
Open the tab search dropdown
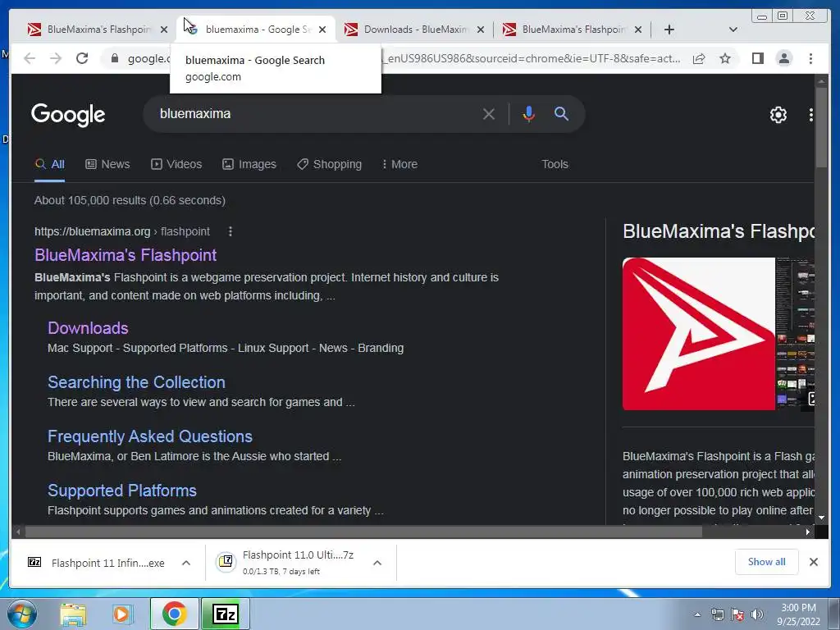coord(733,30)
